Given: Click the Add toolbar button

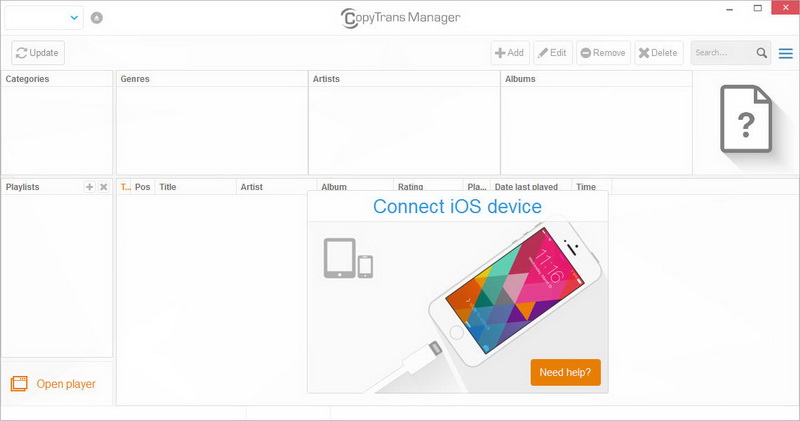Looking at the screenshot, I should [x=510, y=53].
